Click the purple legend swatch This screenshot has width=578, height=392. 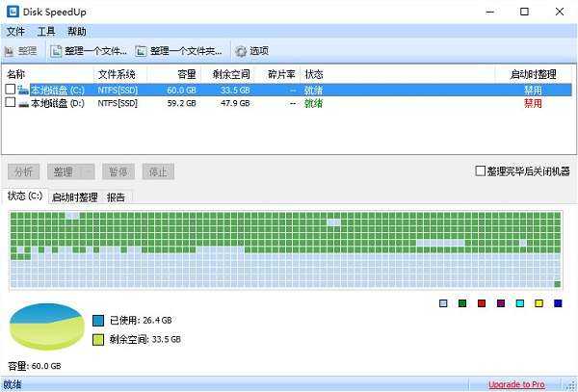501,303
